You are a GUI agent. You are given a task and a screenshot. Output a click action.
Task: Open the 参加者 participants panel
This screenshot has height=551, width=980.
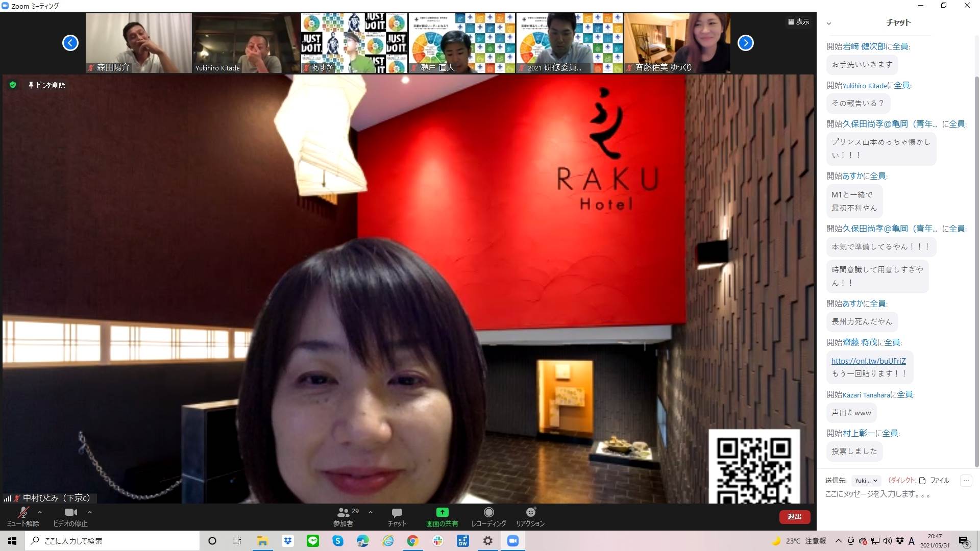[344, 516]
